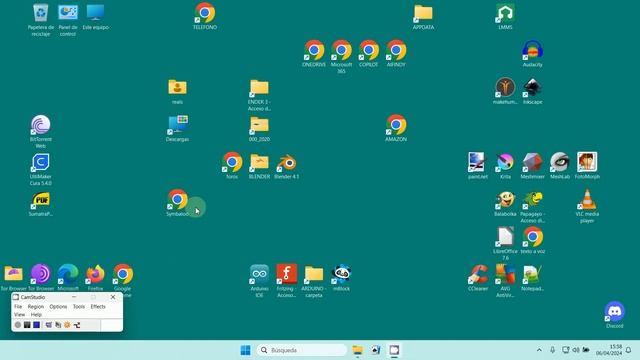Image resolution: width=640 pixels, height=360 pixels.
Task: Select the ONEDRIVE Chrome shortcut
Action: point(314,53)
